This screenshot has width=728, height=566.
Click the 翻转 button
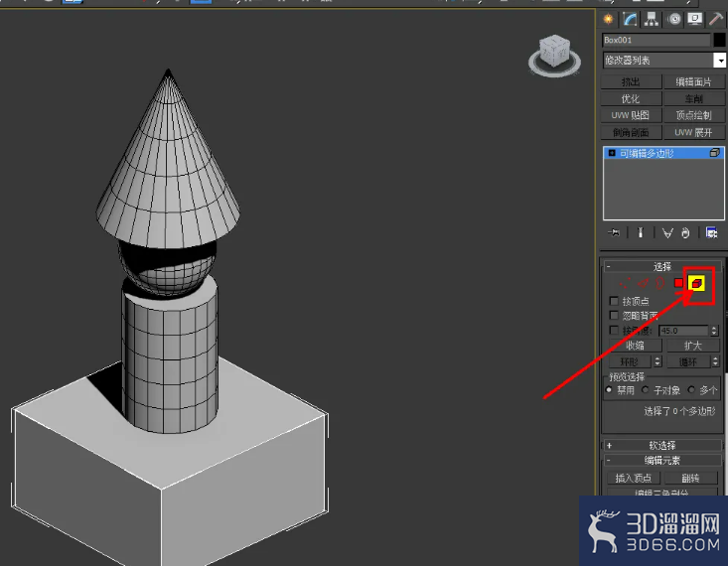691,478
